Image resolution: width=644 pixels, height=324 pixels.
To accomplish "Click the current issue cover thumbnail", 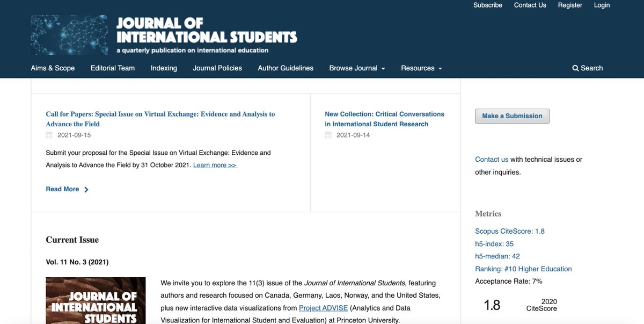I will (96, 300).
